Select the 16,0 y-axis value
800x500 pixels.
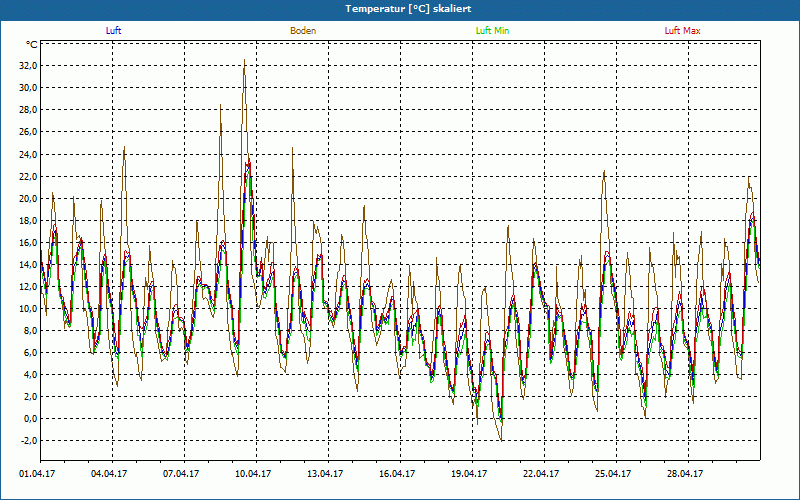(x=28, y=242)
